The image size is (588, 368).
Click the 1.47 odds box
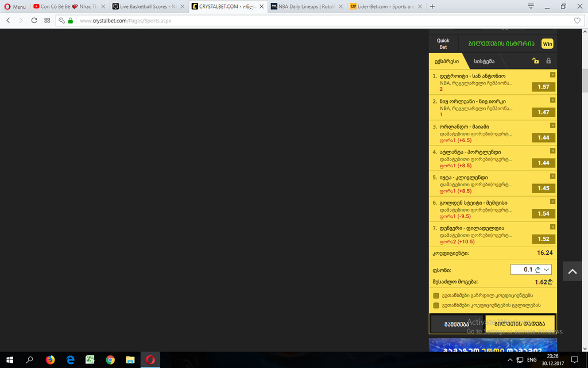click(x=543, y=112)
